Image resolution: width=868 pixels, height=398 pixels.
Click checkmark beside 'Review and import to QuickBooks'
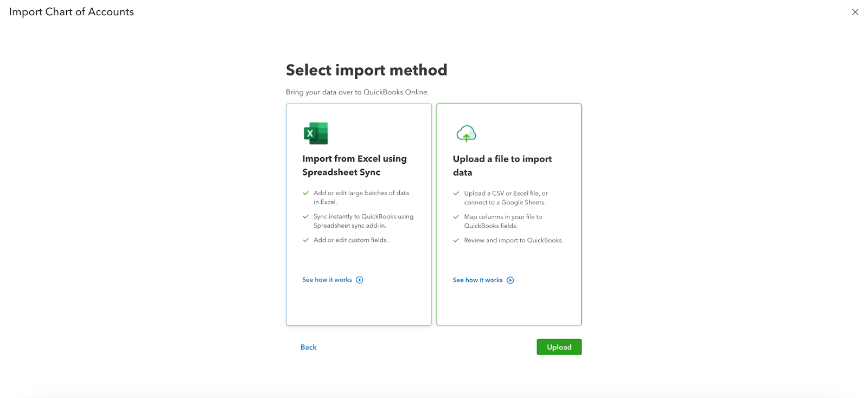456,240
